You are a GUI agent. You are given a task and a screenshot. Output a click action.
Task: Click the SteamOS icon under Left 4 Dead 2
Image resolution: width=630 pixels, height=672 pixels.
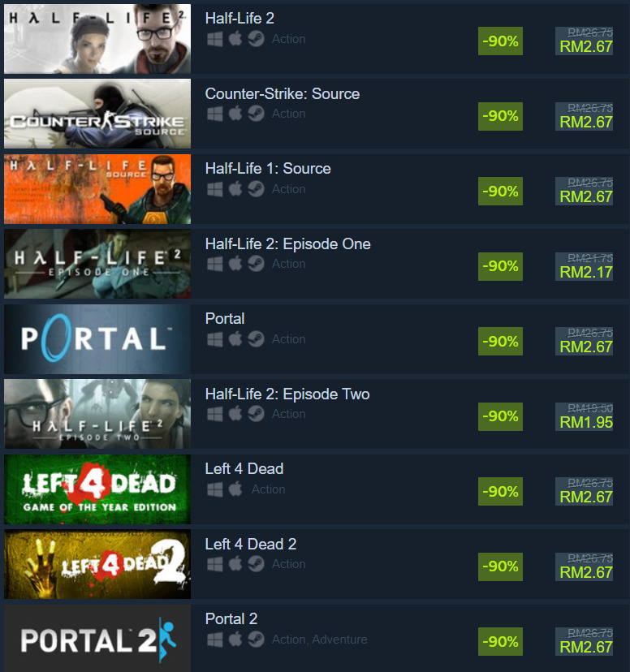tap(256, 564)
